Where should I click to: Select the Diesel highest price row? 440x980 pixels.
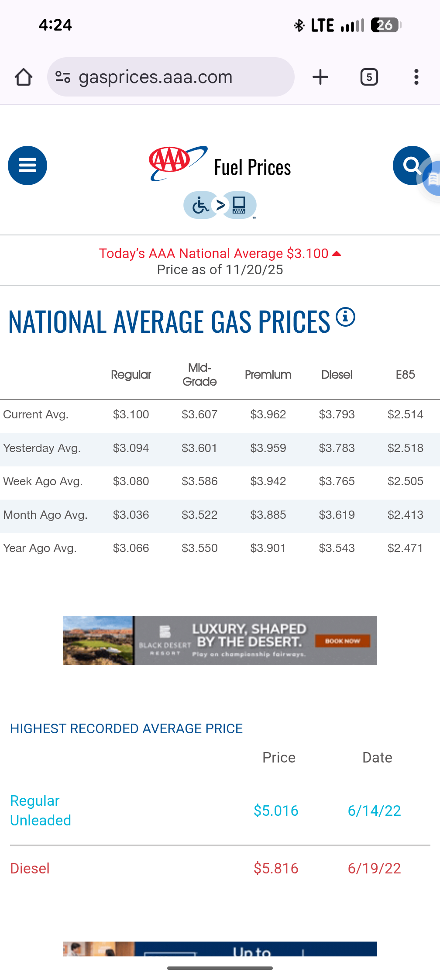(30, 868)
